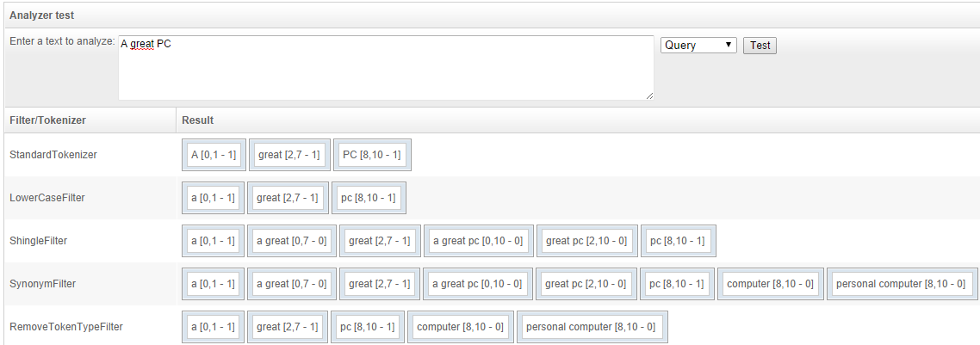The image size is (980, 345).
Task: Select 'a great pc [0,10 - 0]' ShingleFilter token
Action: 479,241
